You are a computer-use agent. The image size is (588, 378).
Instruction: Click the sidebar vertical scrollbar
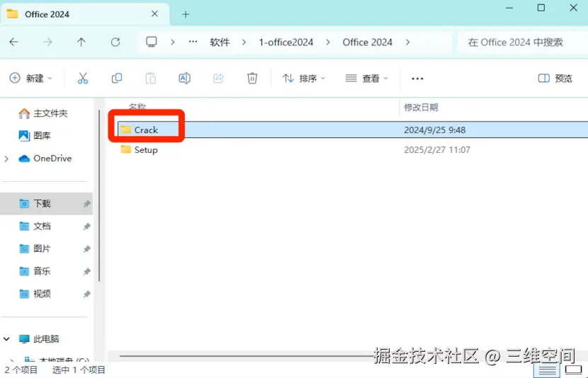(99, 195)
